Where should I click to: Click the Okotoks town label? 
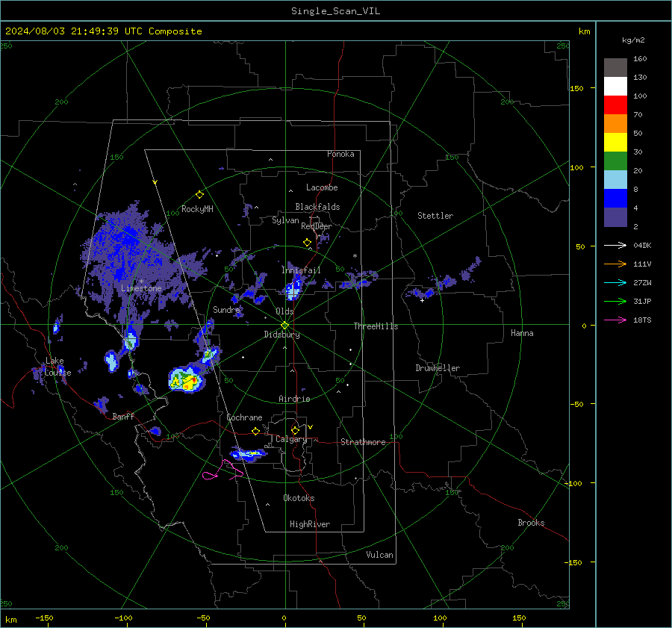[299, 498]
